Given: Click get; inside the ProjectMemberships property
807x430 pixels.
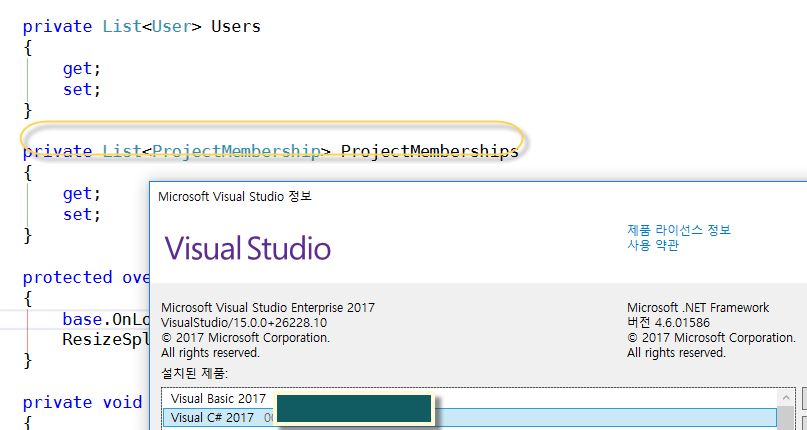Looking at the screenshot, I should tap(82, 194).
